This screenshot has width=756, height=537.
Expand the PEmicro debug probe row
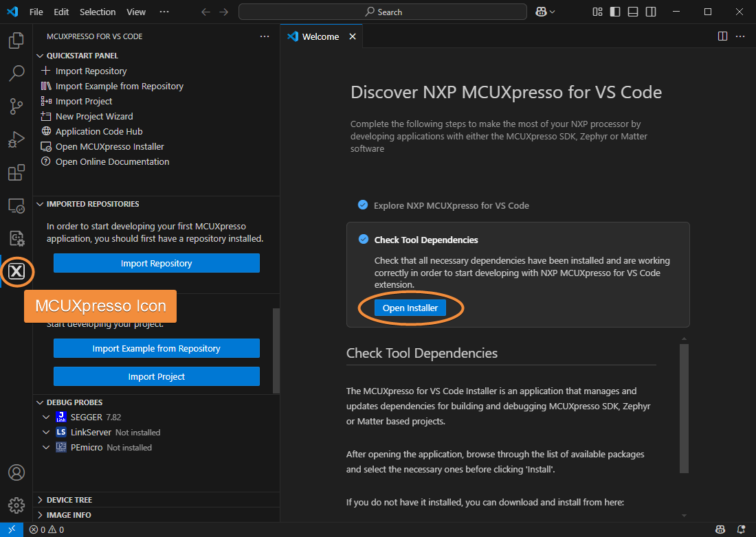click(x=46, y=448)
